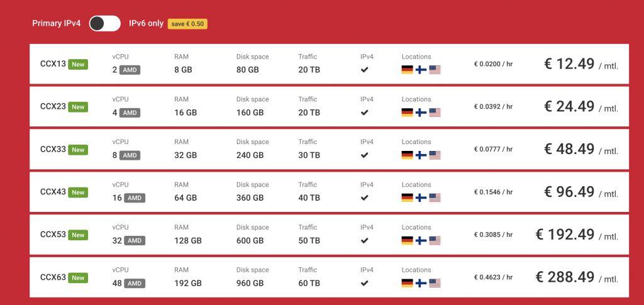The width and height of the screenshot is (644, 305).
Task: Click the € 288.49 monthly price
Action: point(565,277)
